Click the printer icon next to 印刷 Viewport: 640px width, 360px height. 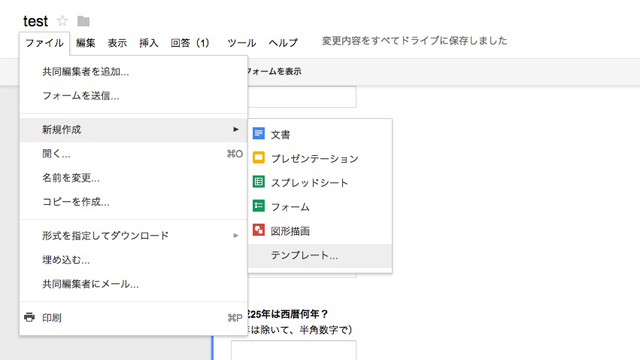point(29,317)
